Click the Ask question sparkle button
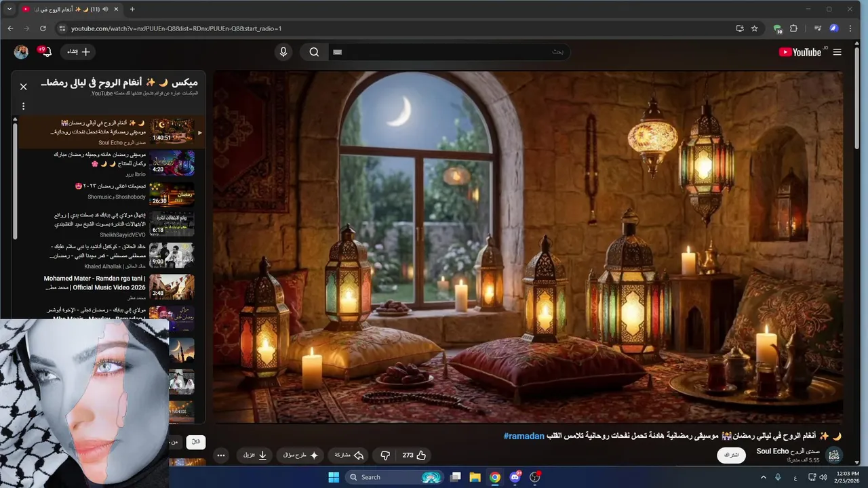Screen dimensions: 868x488 click(300, 455)
